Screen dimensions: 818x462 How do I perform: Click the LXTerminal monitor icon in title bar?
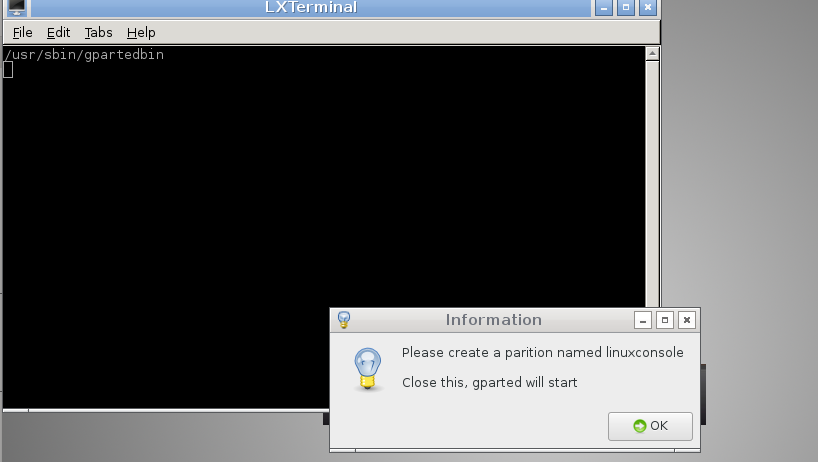click(17, 7)
